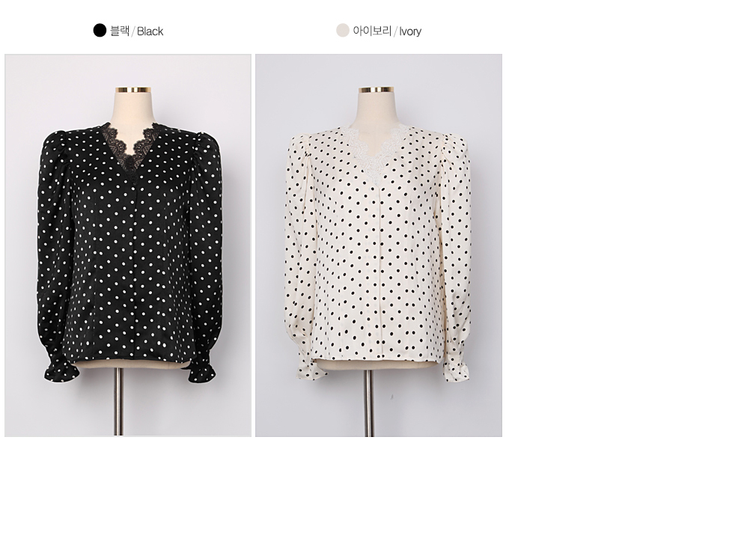
Task: Click metal stand pole below ivory blouse
Action: (369, 403)
